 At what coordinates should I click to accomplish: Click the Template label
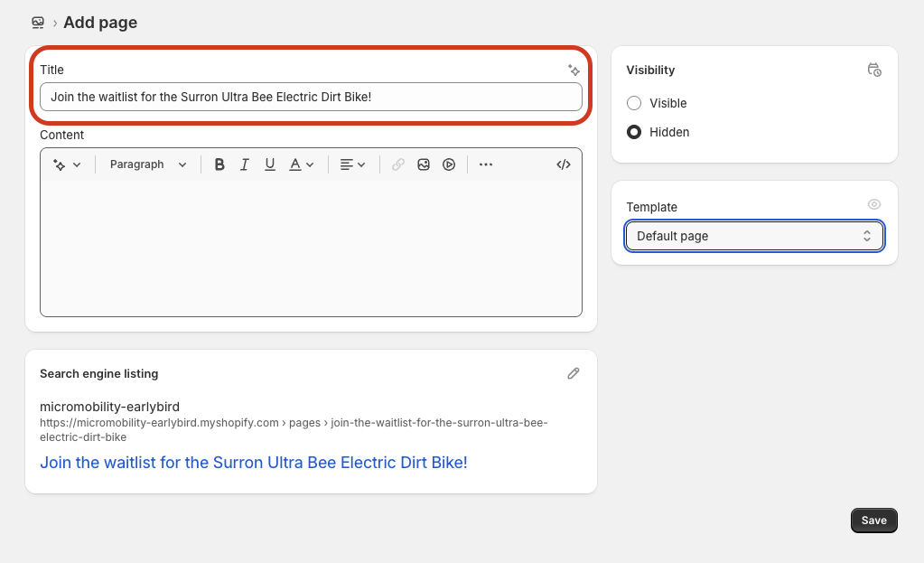pos(652,207)
